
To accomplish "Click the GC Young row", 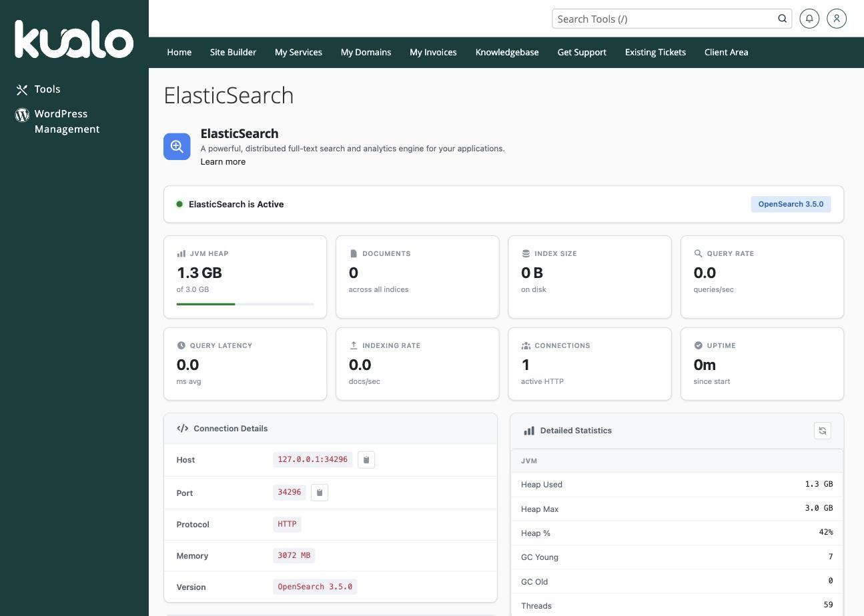I will (677, 557).
